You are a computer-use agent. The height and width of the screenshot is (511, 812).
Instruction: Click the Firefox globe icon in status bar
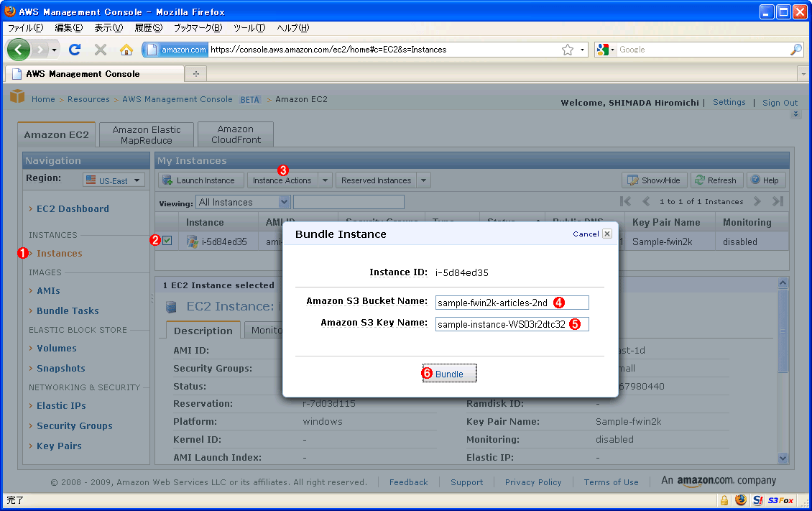(x=741, y=500)
